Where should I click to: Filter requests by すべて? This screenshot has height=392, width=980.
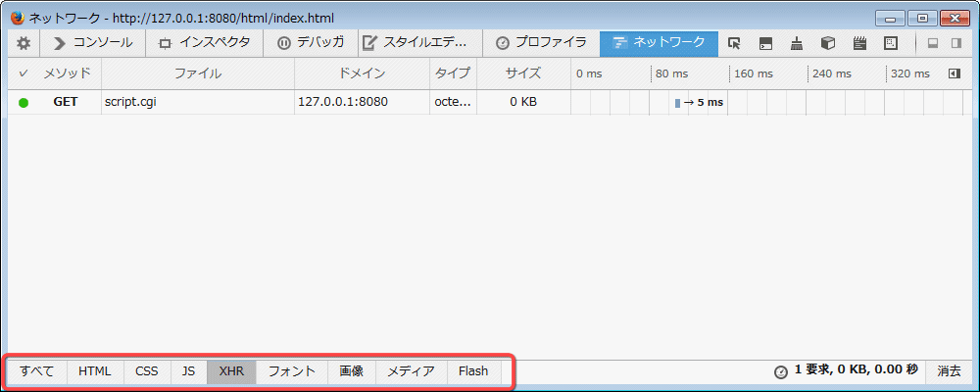point(37,371)
